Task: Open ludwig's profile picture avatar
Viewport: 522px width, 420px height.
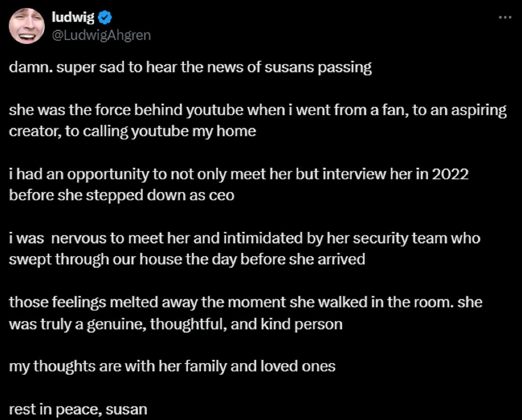Action: point(27,26)
